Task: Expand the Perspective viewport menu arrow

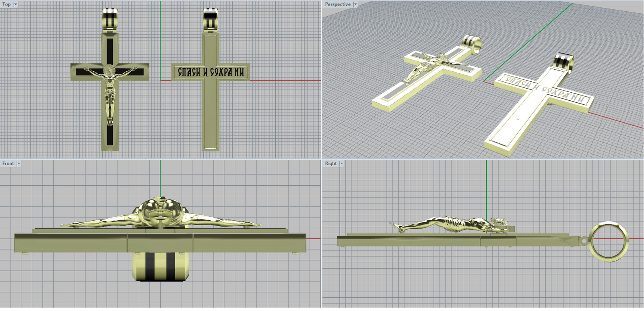Action: pos(355,4)
